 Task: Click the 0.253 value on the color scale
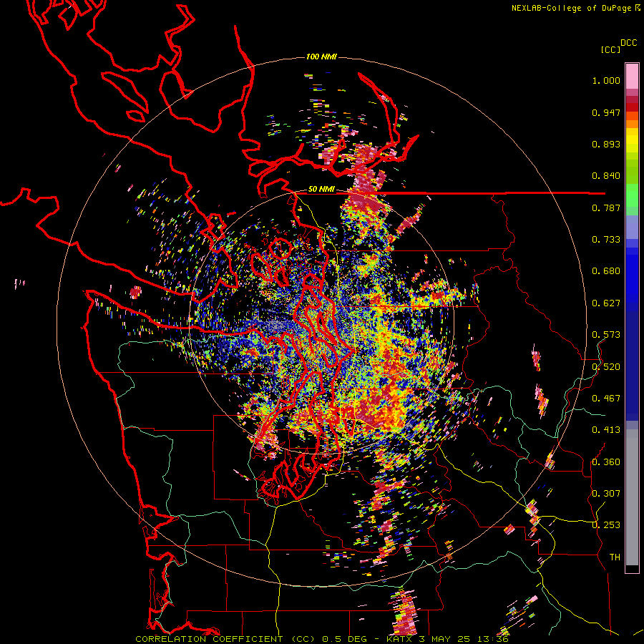[606, 525]
